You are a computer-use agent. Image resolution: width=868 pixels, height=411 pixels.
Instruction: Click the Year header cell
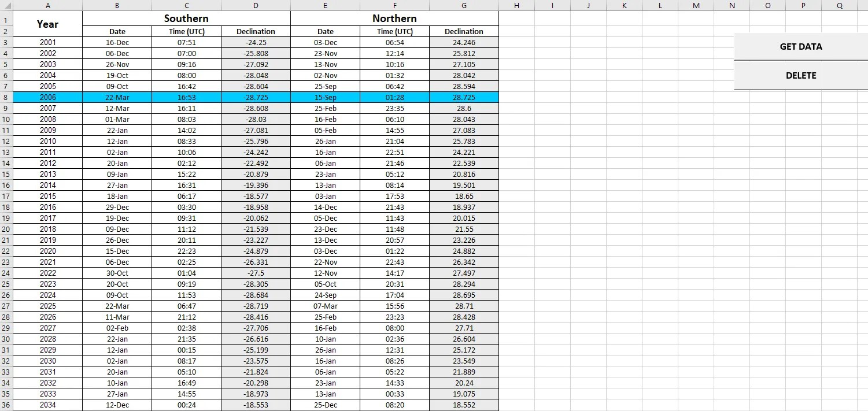tap(48, 24)
